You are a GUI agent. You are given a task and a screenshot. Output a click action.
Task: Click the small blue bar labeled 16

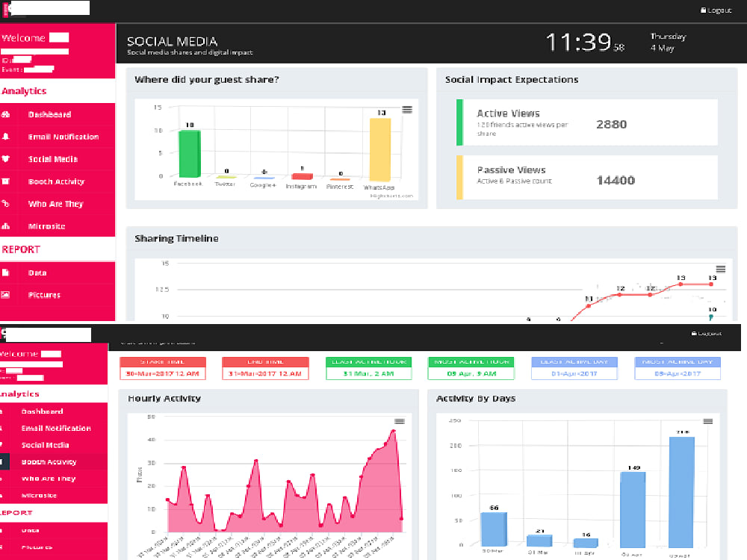(586, 543)
